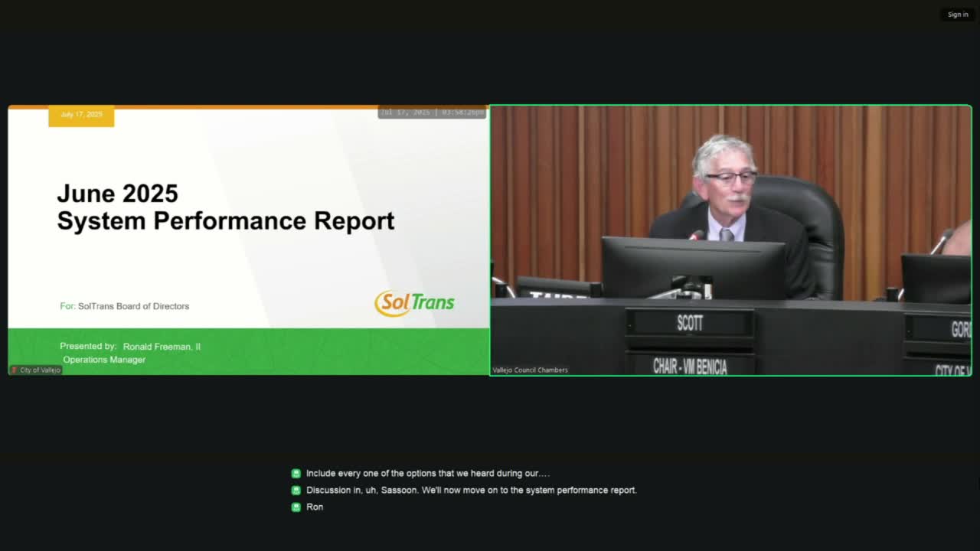Click the 'Jul 17, 2025 | 03:58:26pm' timestamp overlay
The width and height of the screenshot is (980, 551).
coord(432,112)
